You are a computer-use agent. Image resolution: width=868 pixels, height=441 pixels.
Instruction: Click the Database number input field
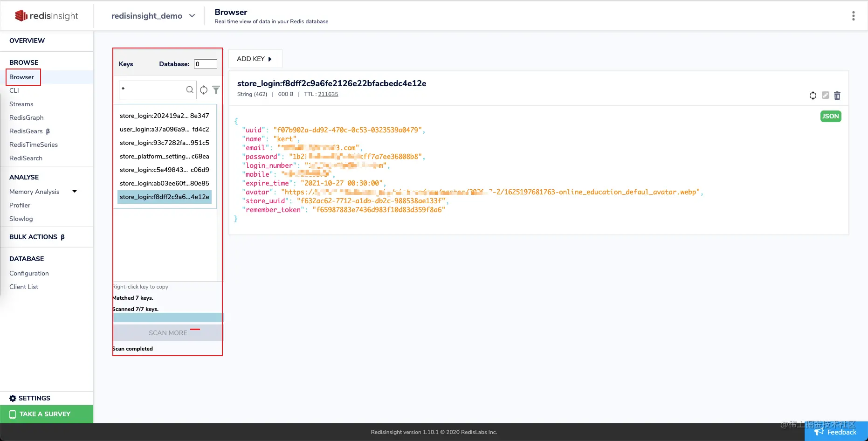206,64
